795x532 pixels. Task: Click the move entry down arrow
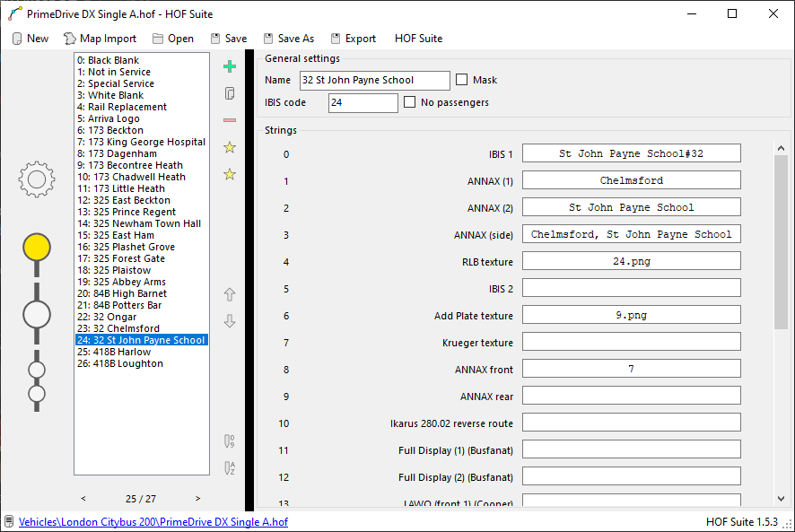[x=230, y=321]
